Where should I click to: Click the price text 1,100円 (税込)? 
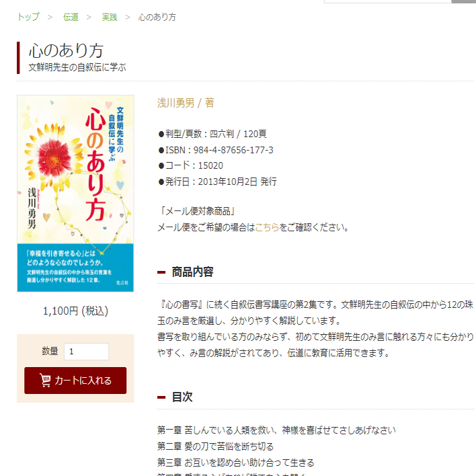click(x=75, y=311)
